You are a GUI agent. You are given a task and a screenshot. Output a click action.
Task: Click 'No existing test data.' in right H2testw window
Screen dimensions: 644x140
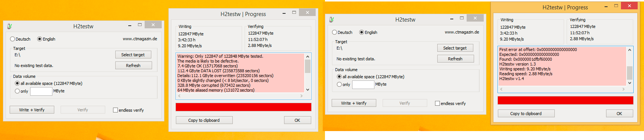point(356,59)
